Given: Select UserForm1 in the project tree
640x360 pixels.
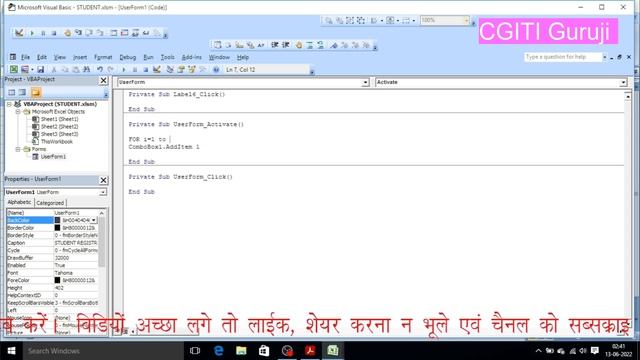Looking at the screenshot, I should pos(53,157).
